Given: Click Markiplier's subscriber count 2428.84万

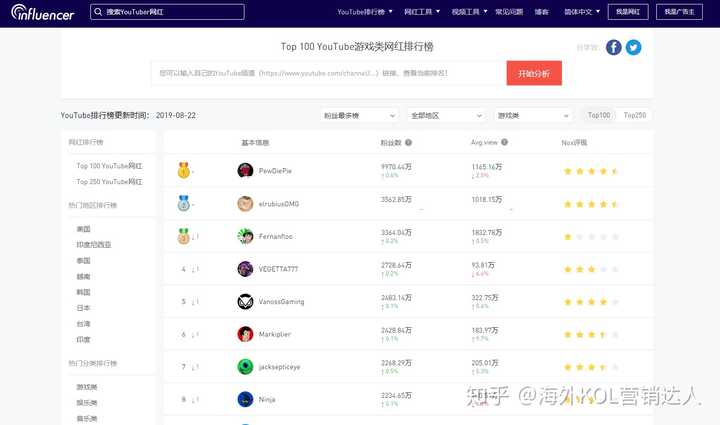Looking at the screenshot, I should pos(396,330).
